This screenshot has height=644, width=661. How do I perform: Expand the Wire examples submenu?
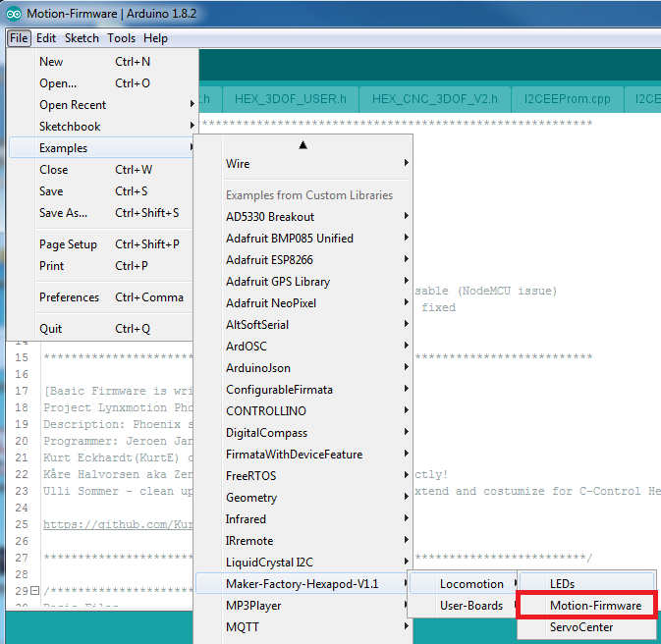[x=303, y=164]
